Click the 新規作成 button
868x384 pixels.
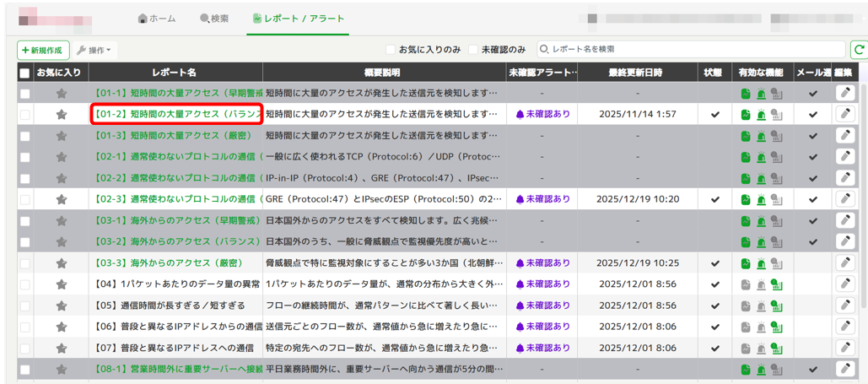[x=43, y=51]
